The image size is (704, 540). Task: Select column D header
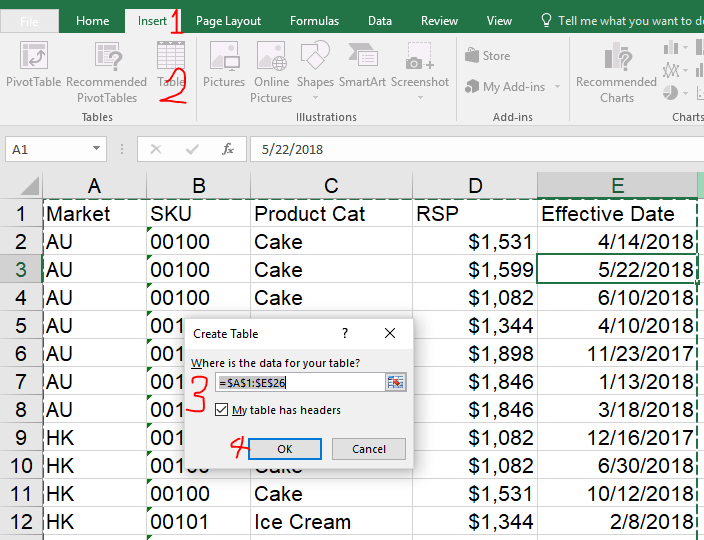tap(474, 186)
